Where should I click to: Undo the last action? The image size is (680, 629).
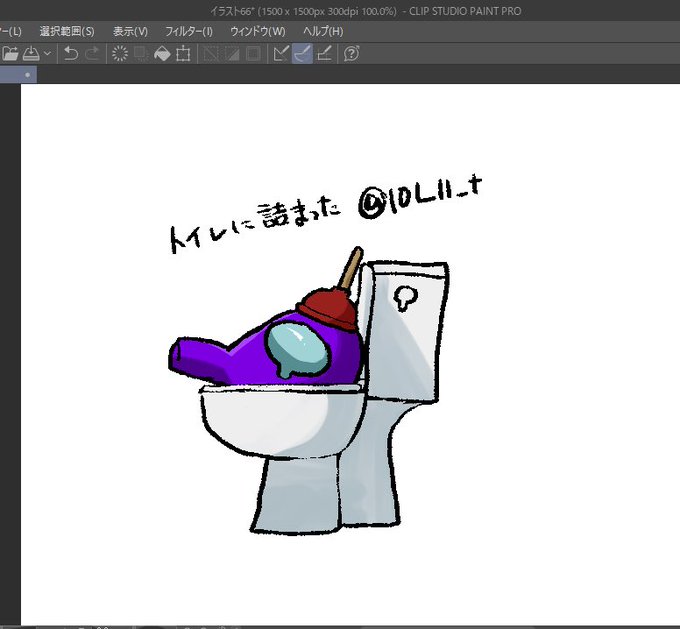point(71,54)
